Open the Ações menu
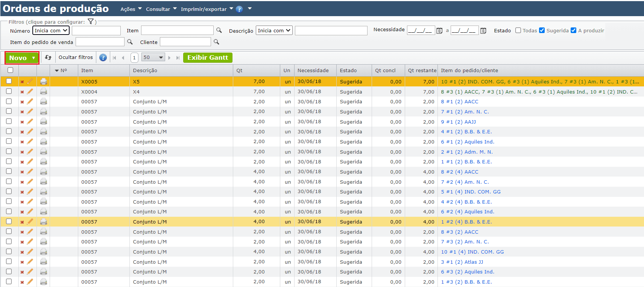The height and width of the screenshot is (287, 644). pos(131,9)
